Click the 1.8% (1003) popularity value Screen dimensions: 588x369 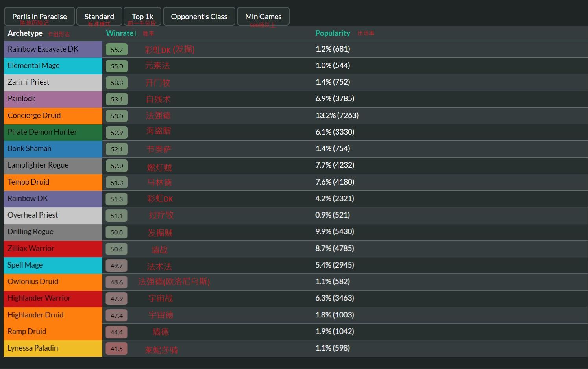(335, 315)
